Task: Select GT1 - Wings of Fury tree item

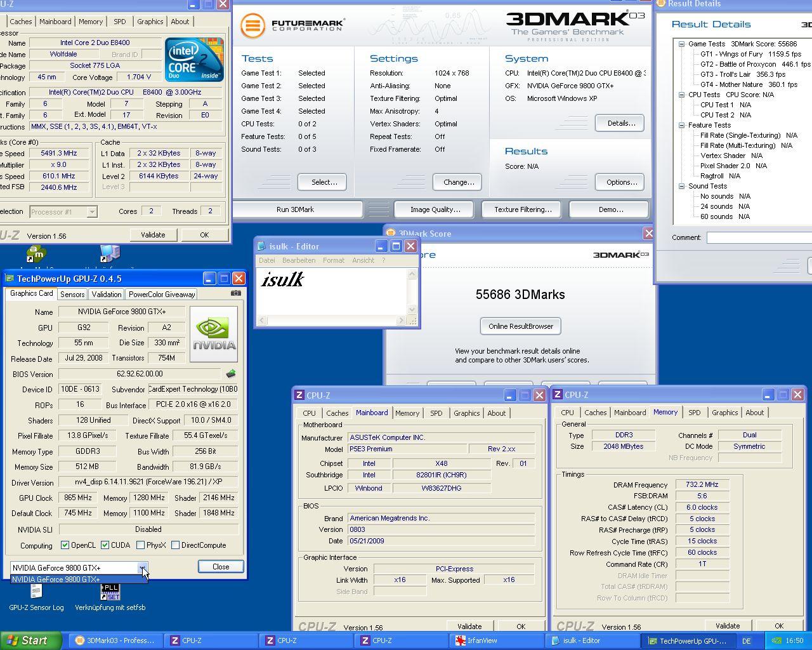Action: click(x=750, y=55)
